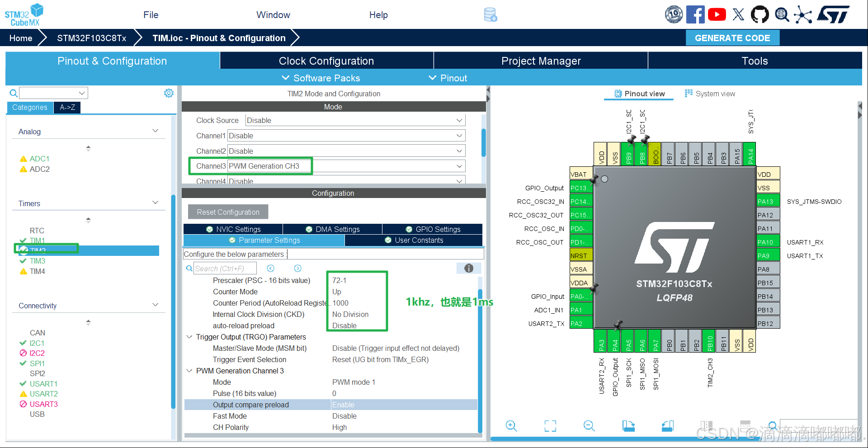The image size is (868, 448).
Task: Open the Window menu
Action: tap(273, 15)
